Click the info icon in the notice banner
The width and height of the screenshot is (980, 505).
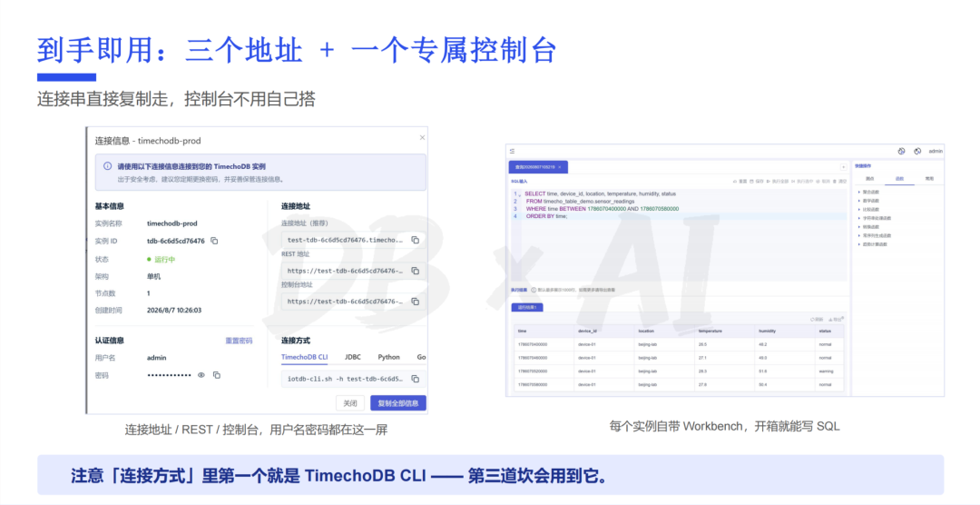click(x=107, y=166)
